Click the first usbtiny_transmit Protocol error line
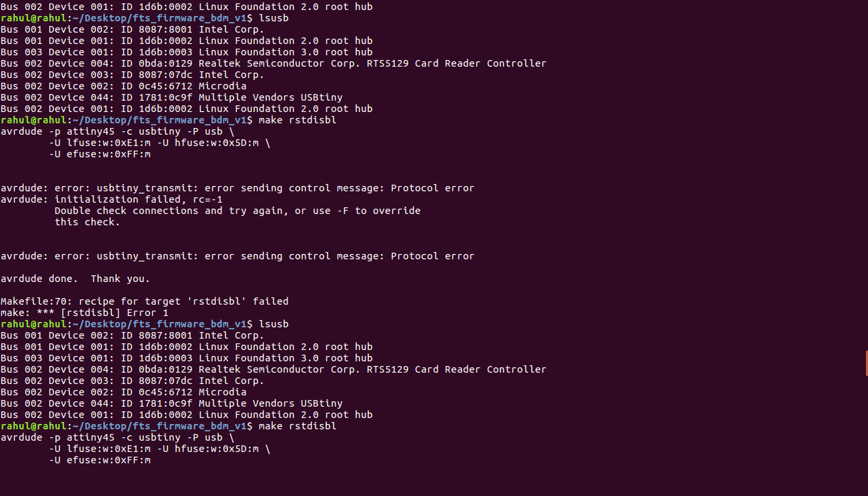Screen dimensions: 868x496 pyautogui.click(x=238, y=188)
